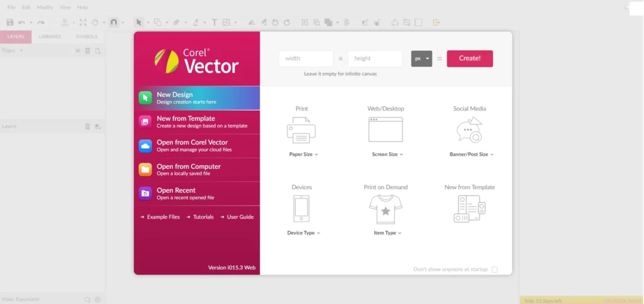Expand the Device Type dropdown
Image resolution: width=644 pixels, height=304 pixels.
coord(304,232)
